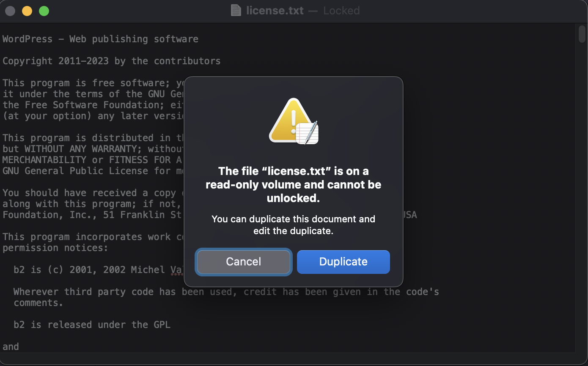This screenshot has width=588, height=366.
Task: Click the Duplicate button to copy the document
Action: [x=343, y=262]
